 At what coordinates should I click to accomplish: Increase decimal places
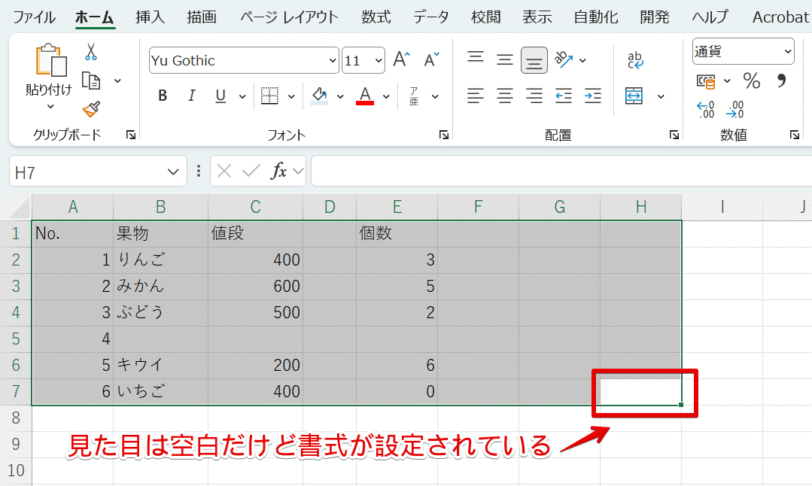tap(705, 110)
